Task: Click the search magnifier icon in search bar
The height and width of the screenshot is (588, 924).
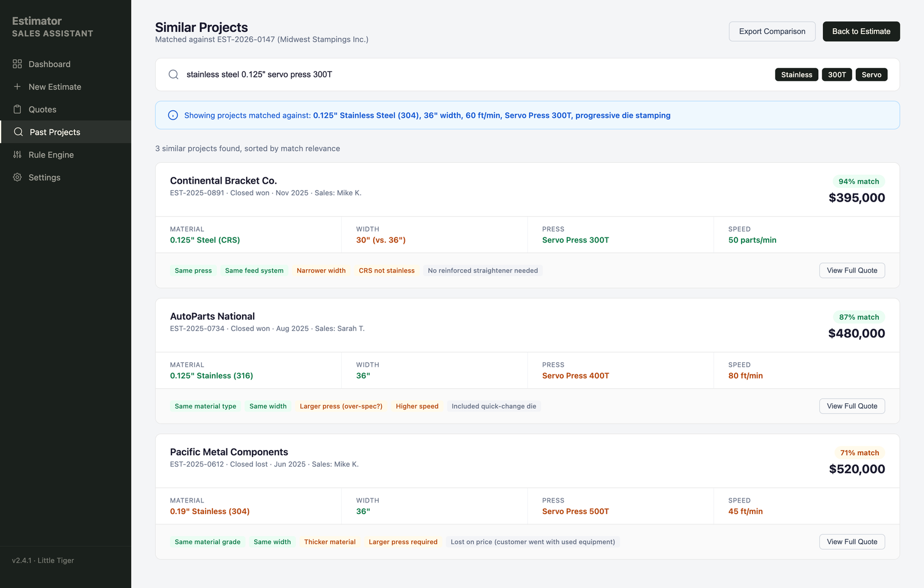Action: [173, 75]
